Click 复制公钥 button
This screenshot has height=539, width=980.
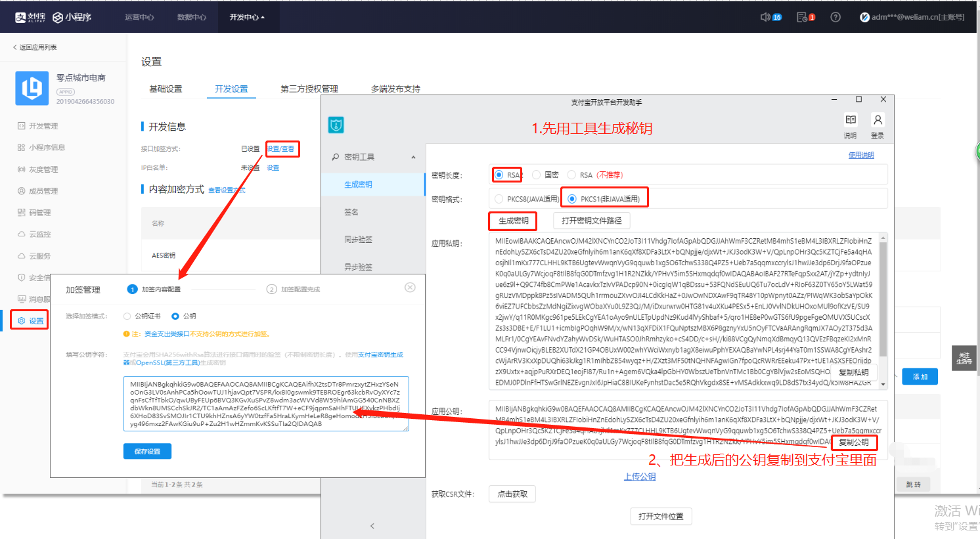[x=854, y=442]
